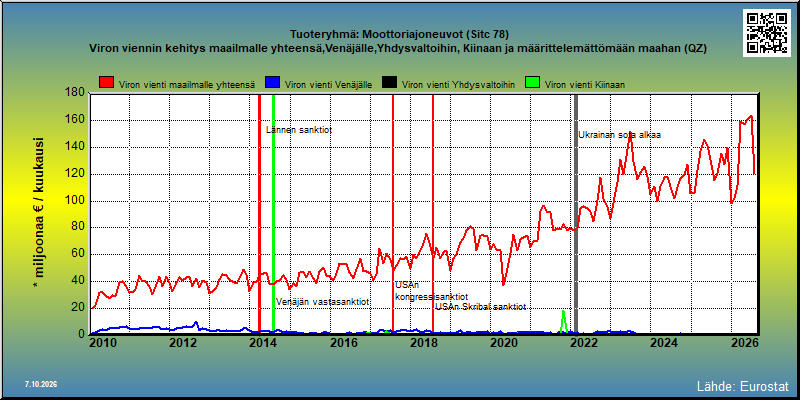The image size is (800, 400).
Task: Click y-axis value 20
Action: coord(78,307)
